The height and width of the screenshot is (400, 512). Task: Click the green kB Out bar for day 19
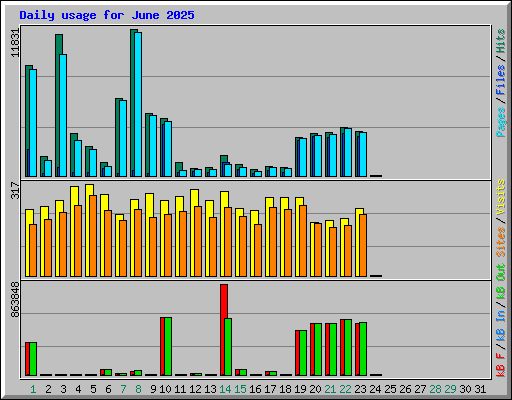(303, 353)
